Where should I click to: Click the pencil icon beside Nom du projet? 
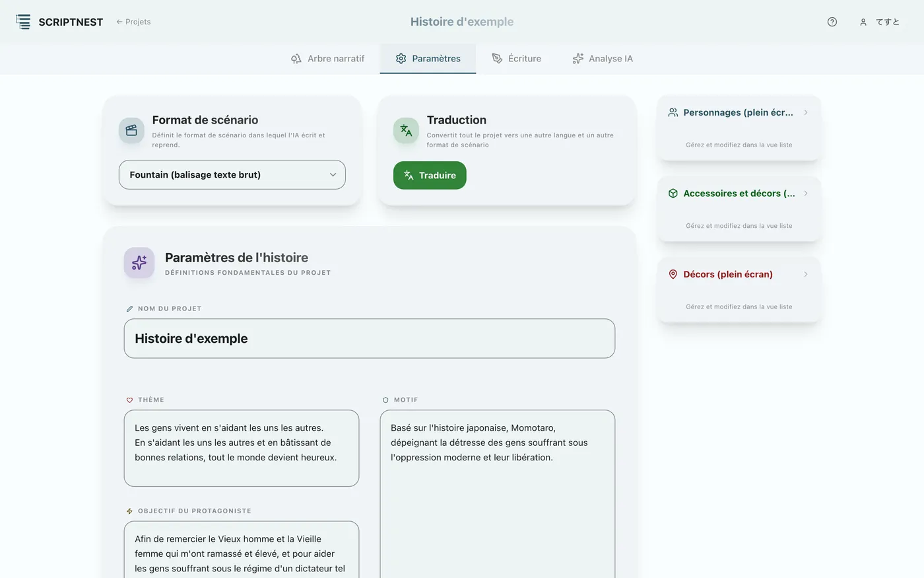129,308
